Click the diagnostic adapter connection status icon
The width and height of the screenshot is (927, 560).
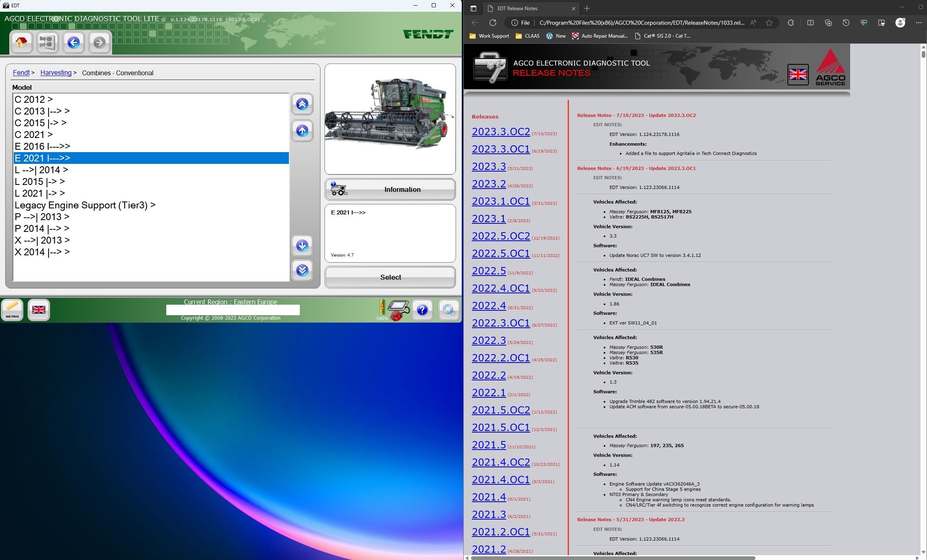pyautogui.click(x=398, y=310)
